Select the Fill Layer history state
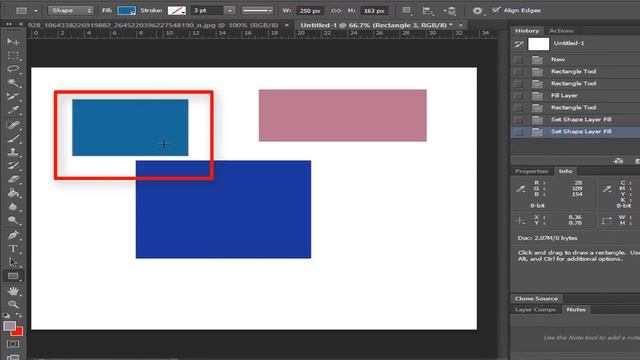The image size is (640, 360). point(576,96)
